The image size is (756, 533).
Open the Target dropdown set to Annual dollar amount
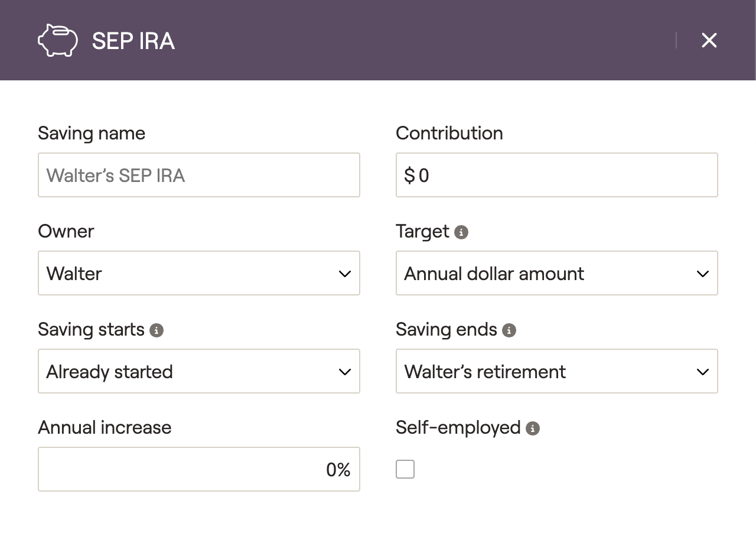pos(557,273)
